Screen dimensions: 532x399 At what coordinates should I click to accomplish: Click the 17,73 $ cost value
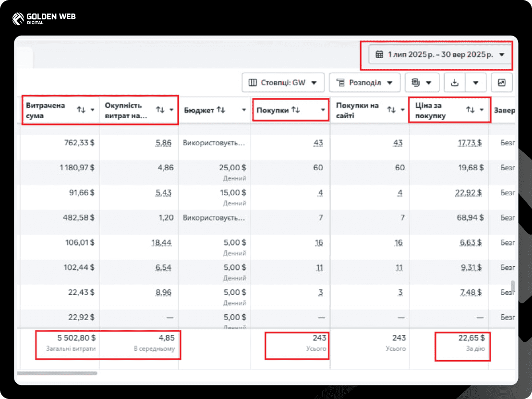pyautogui.click(x=470, y=143)
